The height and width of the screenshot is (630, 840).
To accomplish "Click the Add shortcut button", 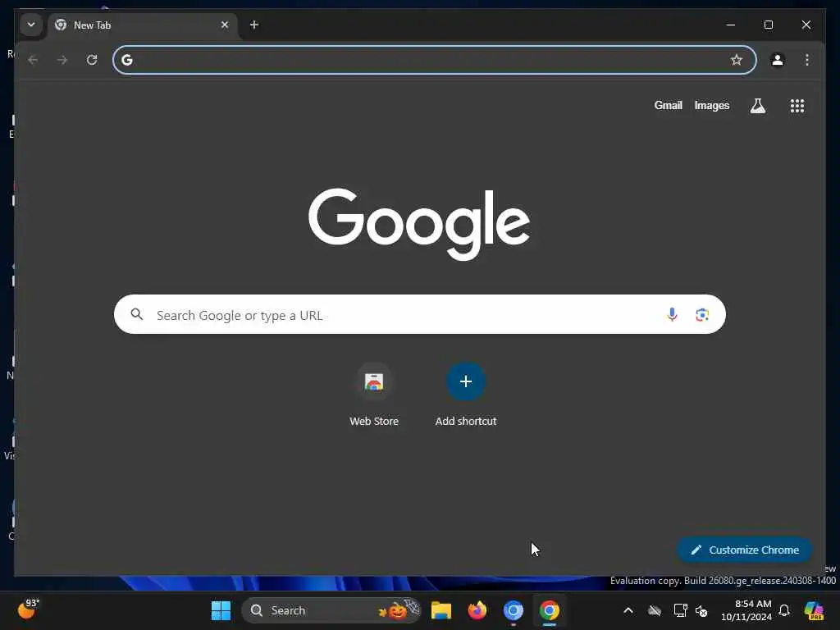I will click(466, 395).
